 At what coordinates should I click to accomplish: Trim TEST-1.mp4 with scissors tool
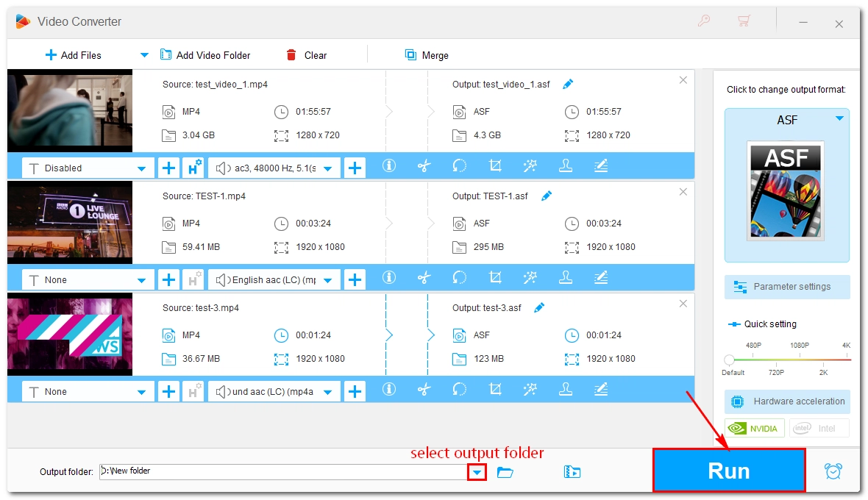[424, 277]
